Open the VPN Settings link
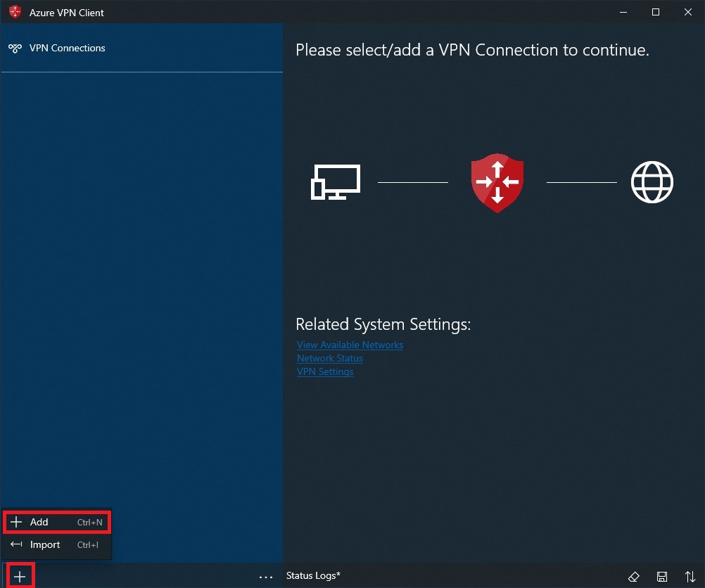This screenshot has width=705, height=588. coord(324,371)
